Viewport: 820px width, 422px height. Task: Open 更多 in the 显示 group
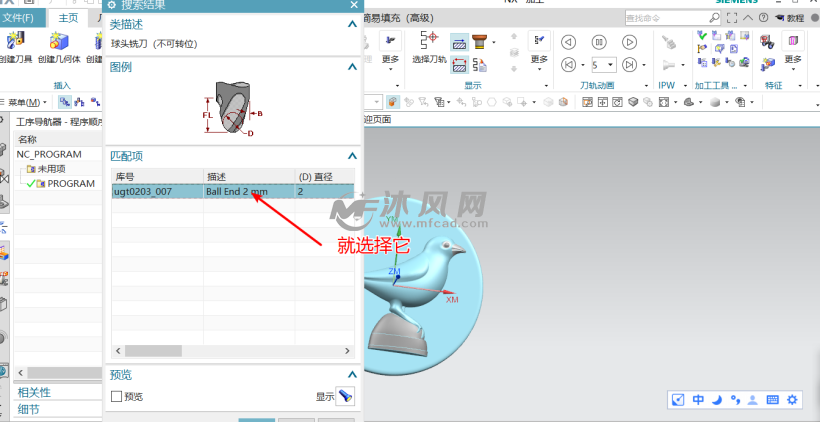(539, 59)
